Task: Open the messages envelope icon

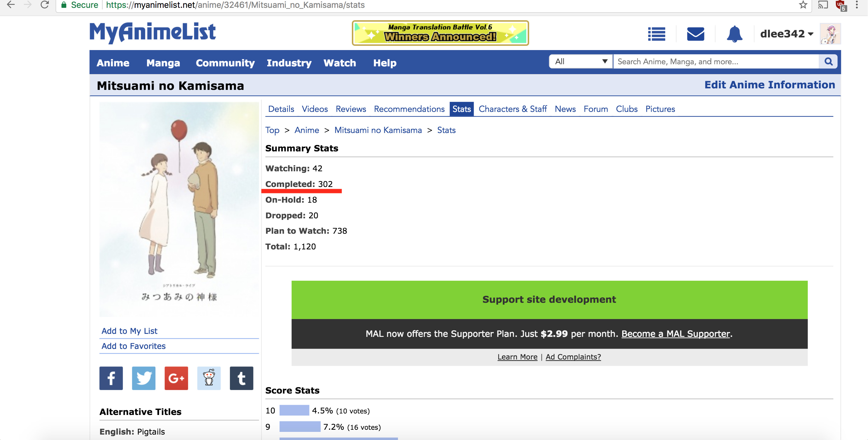Action: pyautogui.click(x=695, y=34)
